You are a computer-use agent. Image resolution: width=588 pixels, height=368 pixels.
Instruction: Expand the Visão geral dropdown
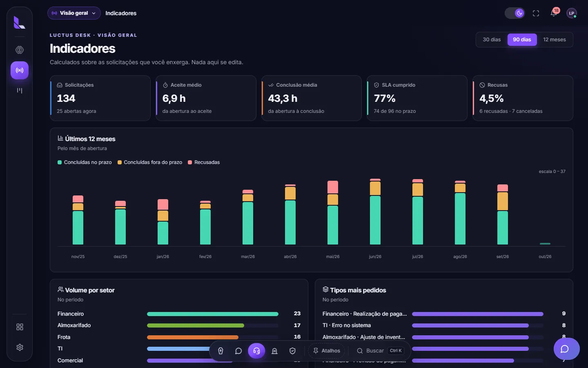(74, 13)
